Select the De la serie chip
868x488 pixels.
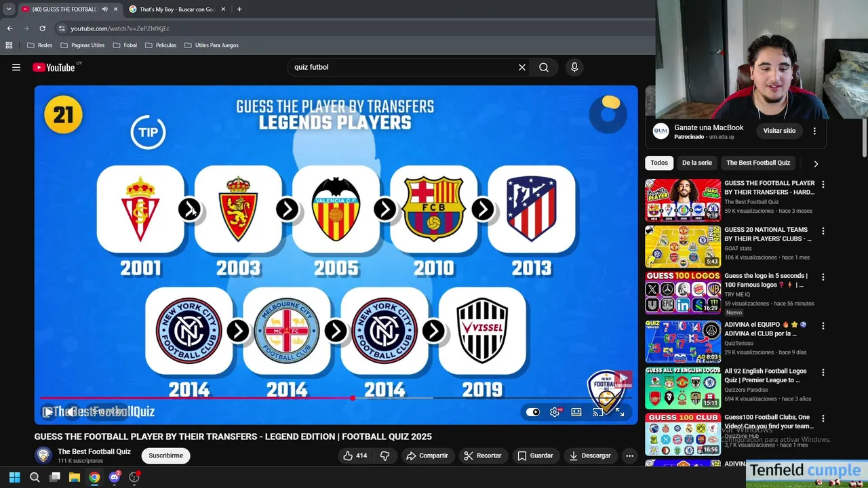pos(697,163)
